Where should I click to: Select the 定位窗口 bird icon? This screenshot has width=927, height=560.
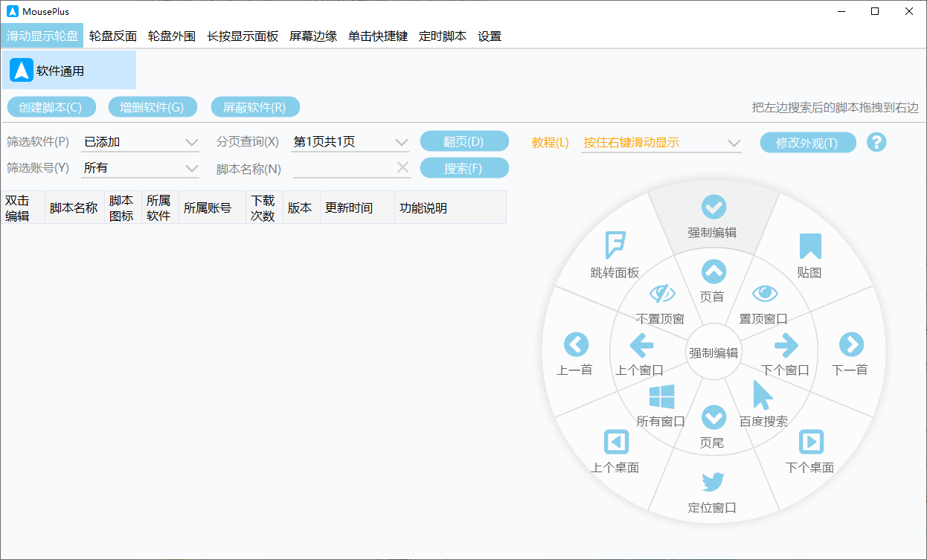(713, 482)
